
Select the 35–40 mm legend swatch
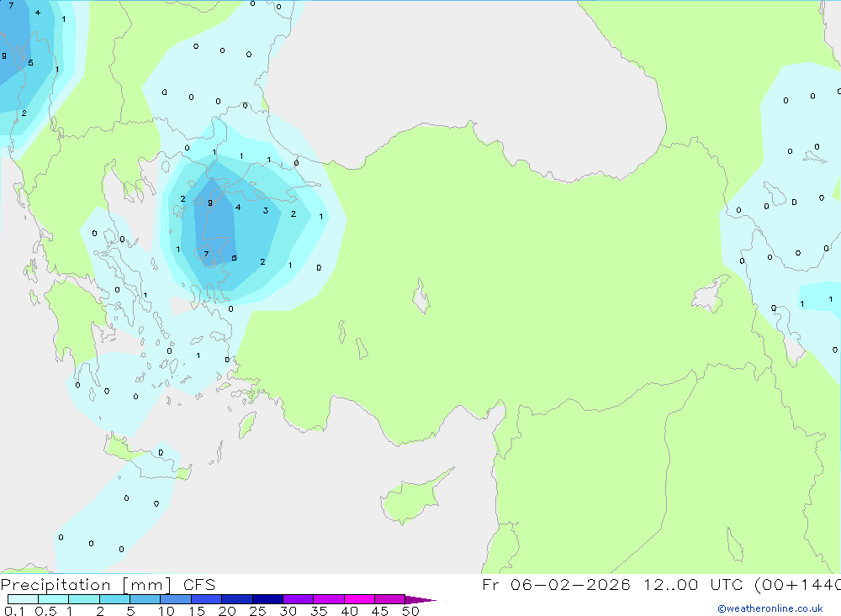click(329, 599)
